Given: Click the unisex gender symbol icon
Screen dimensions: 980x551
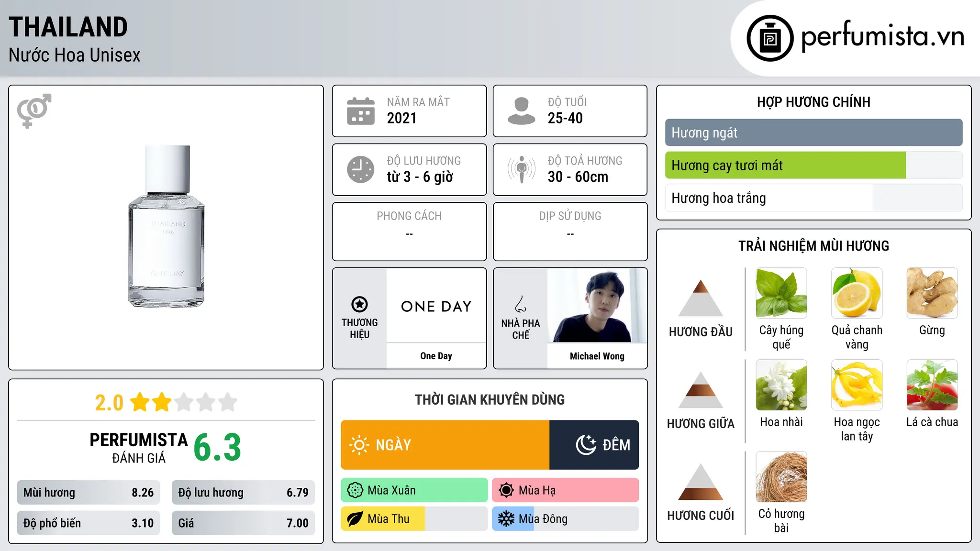Looking at the screenshot, I should (x=34, y=110).
